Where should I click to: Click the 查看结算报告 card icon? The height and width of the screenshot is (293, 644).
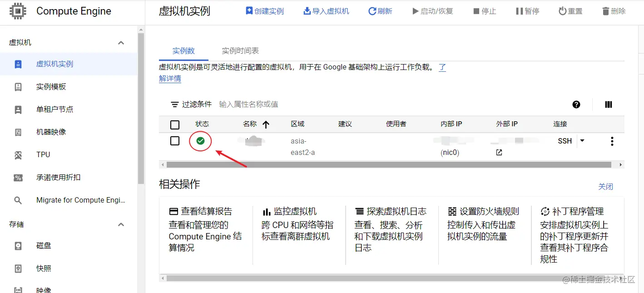pyautogui.click(x=173, y=211)
